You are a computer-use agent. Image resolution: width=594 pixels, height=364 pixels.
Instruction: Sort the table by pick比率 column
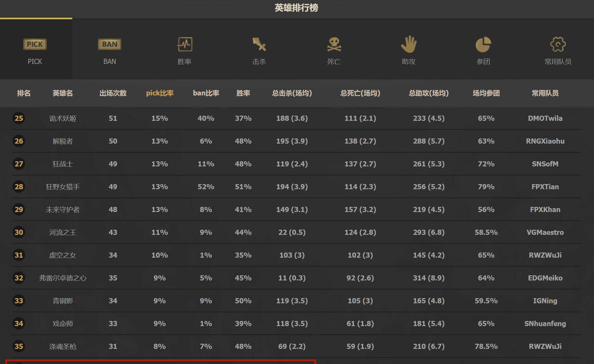(160, 93)
